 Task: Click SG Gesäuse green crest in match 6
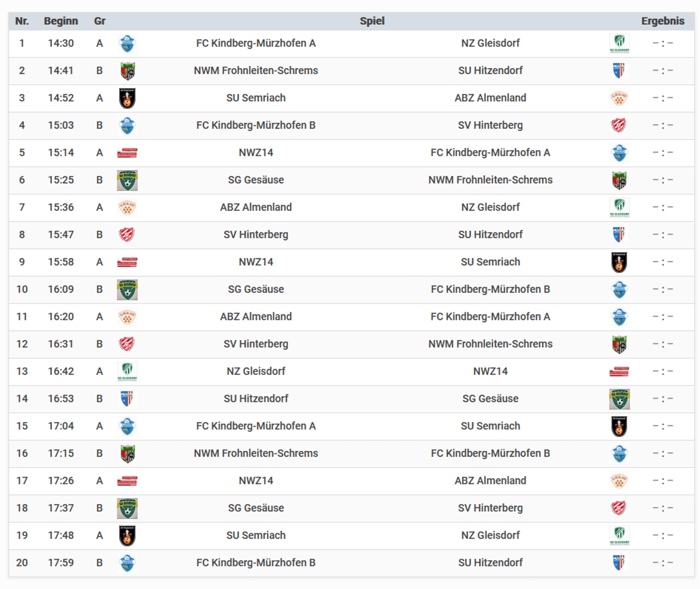pos(127,180)
